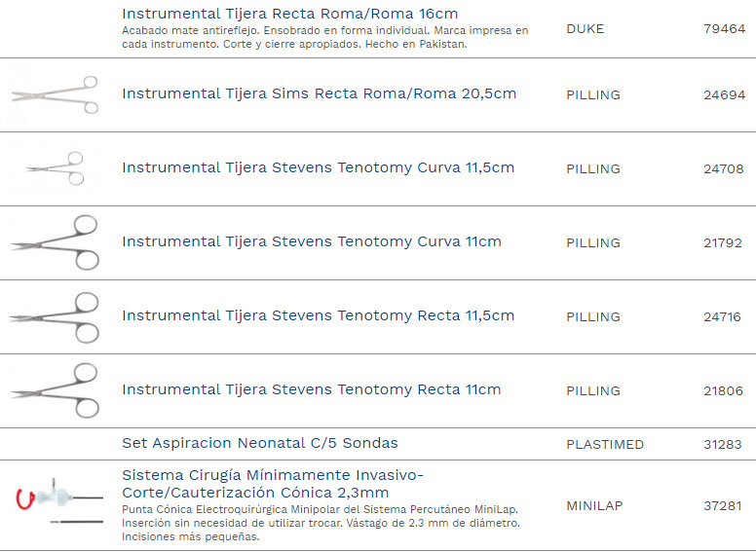Viewport: 756px width, 552px height.
Task: Click the PLASTIMED brand name
Action: [605, 445]
